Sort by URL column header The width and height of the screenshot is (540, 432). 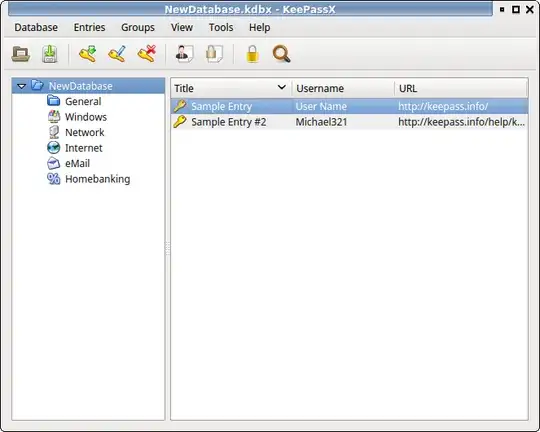(460, 88)
